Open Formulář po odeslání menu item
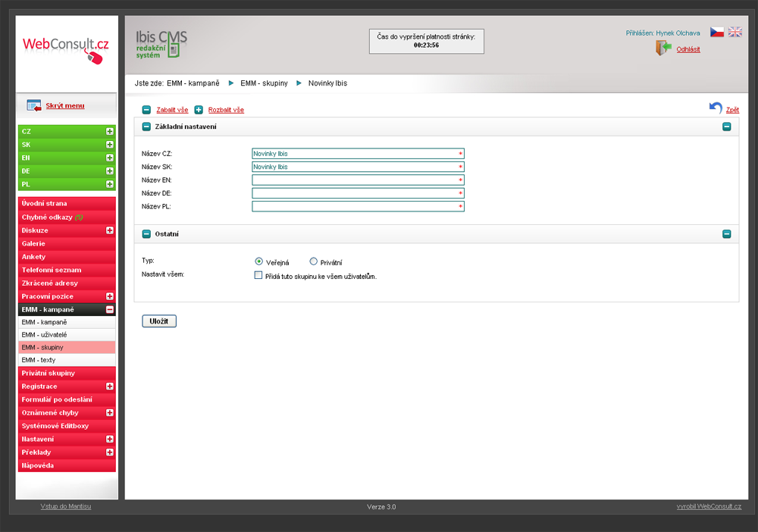The height and width of the screenshot is (532, 758). coord(67,399)
